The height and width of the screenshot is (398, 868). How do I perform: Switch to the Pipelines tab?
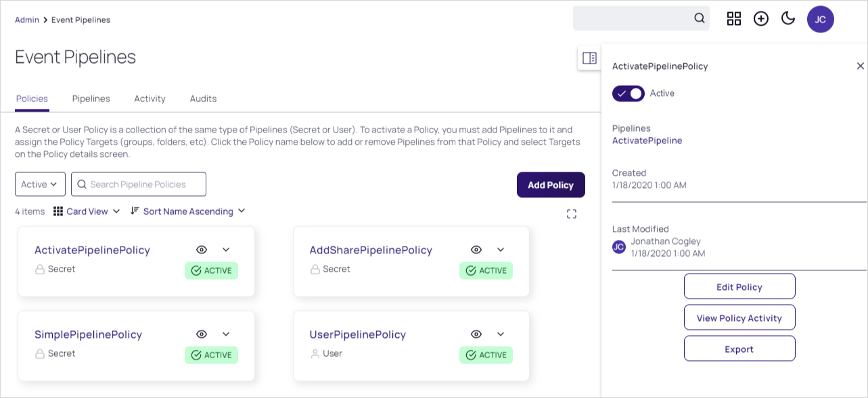pos(91,99)
